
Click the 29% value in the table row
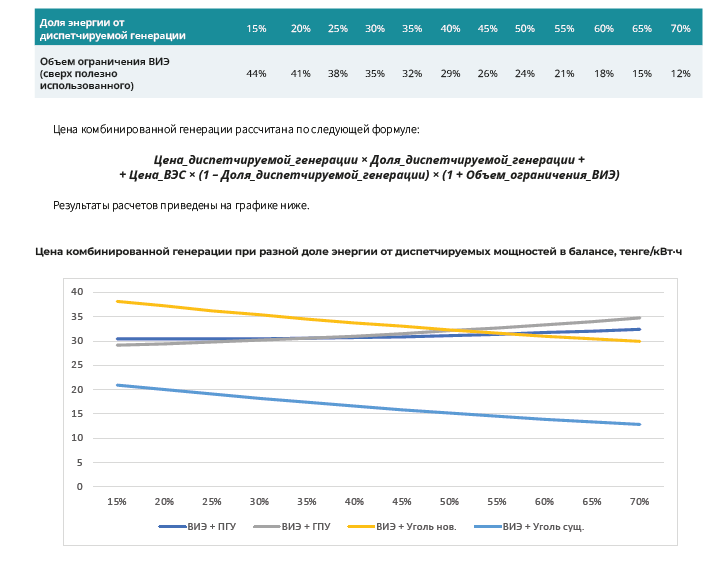pos(450,74)
